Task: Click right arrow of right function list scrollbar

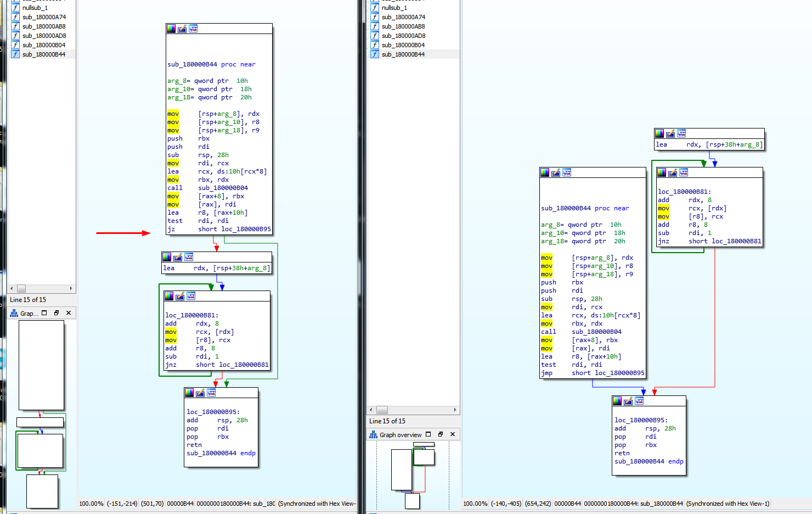Action: (x=455, y=410)
